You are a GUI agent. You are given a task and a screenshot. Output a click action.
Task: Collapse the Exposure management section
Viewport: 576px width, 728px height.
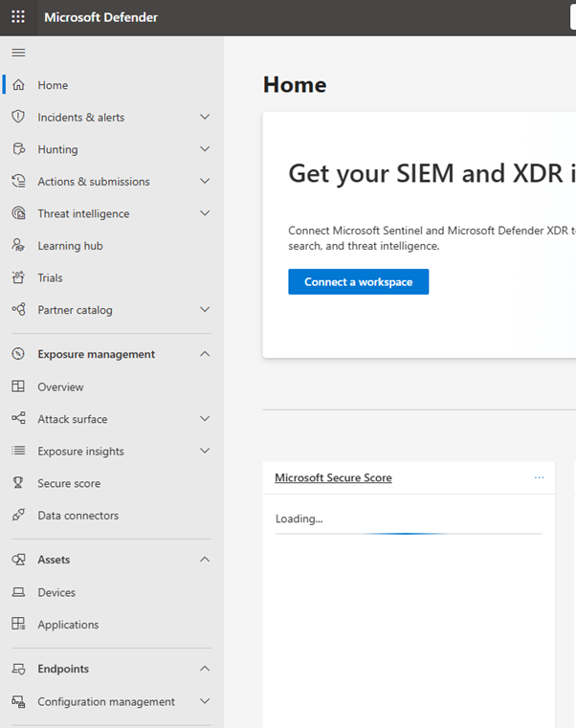(205, 354)
